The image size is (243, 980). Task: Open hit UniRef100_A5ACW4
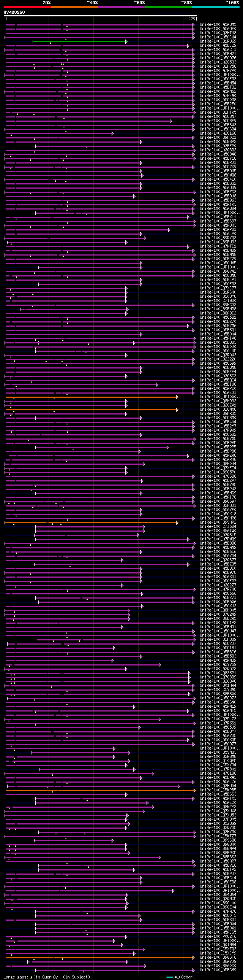pyautogui.click(x=218, y=37)
